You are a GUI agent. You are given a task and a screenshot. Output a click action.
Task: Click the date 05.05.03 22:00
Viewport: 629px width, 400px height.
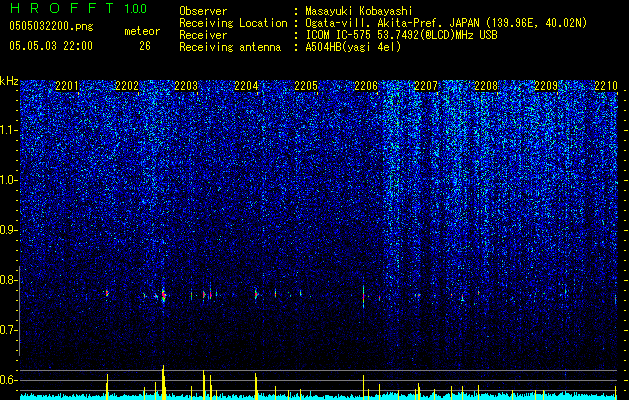click(51, 46)
